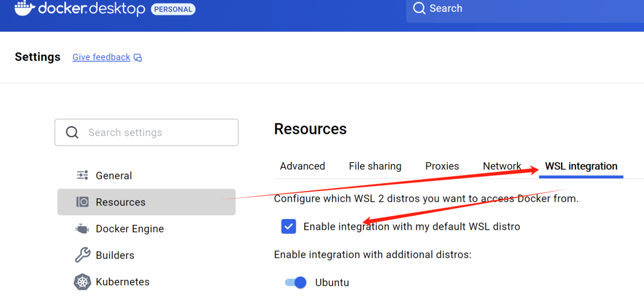The width and height of the screenshot is (644, 299).
Task: Click the Resources page heading
Action: click(310, 129)
